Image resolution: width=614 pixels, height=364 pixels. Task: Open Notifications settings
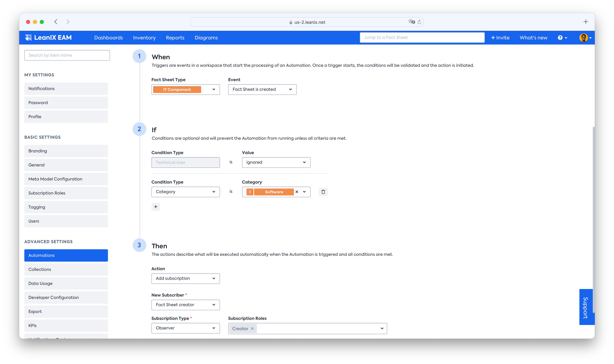pos(66,89)
